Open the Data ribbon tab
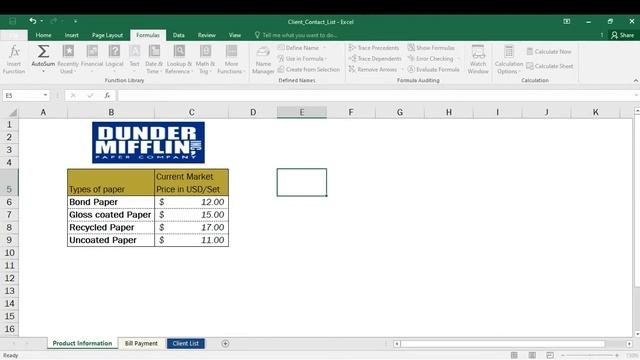 tap(178, 35)
